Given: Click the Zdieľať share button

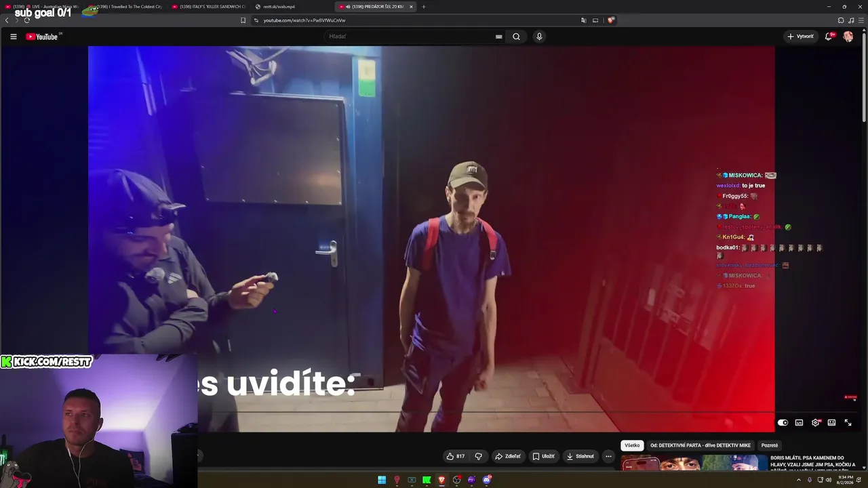Looking at the screenshot, I should [x=508, y=456].
